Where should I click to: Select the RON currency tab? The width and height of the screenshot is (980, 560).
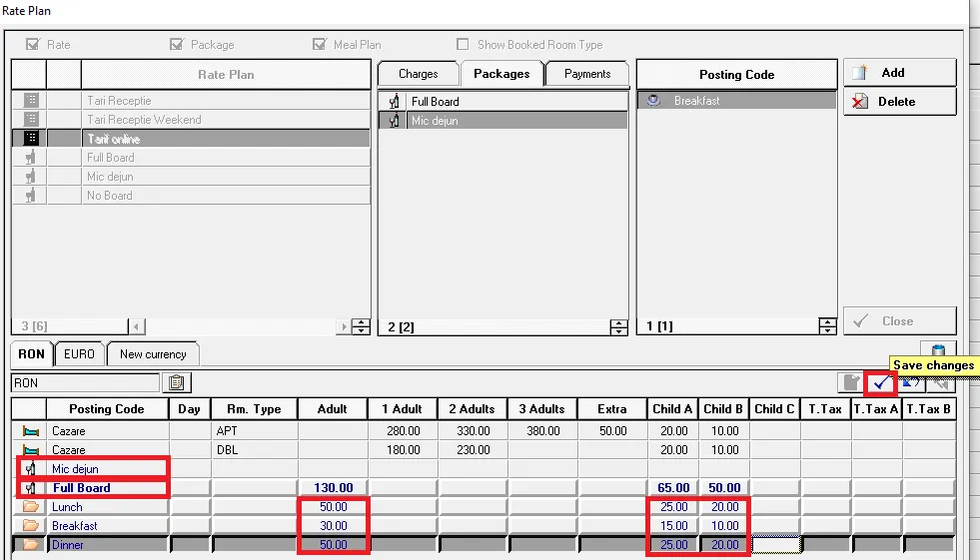click(31, 354)
